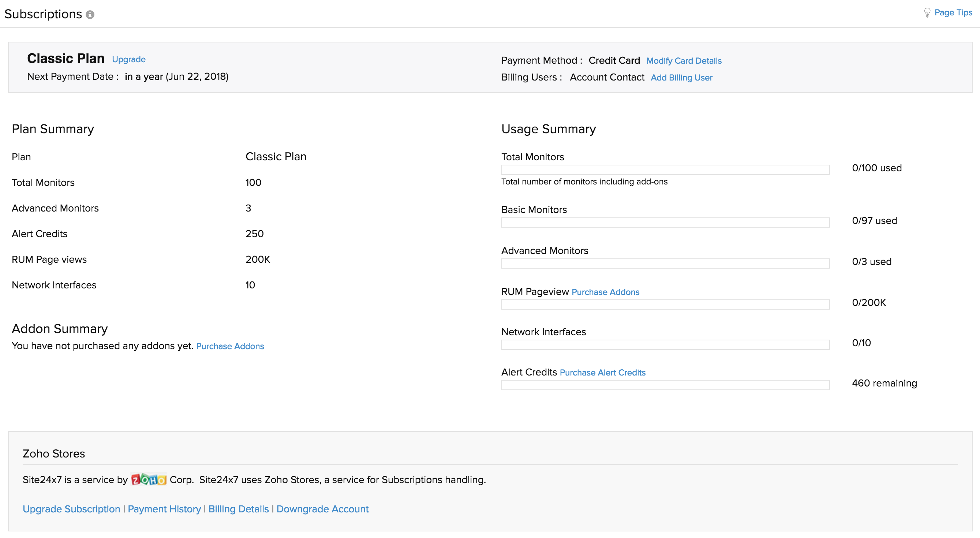
Task: Click the Zoho logo image
Action: (148, 479)
